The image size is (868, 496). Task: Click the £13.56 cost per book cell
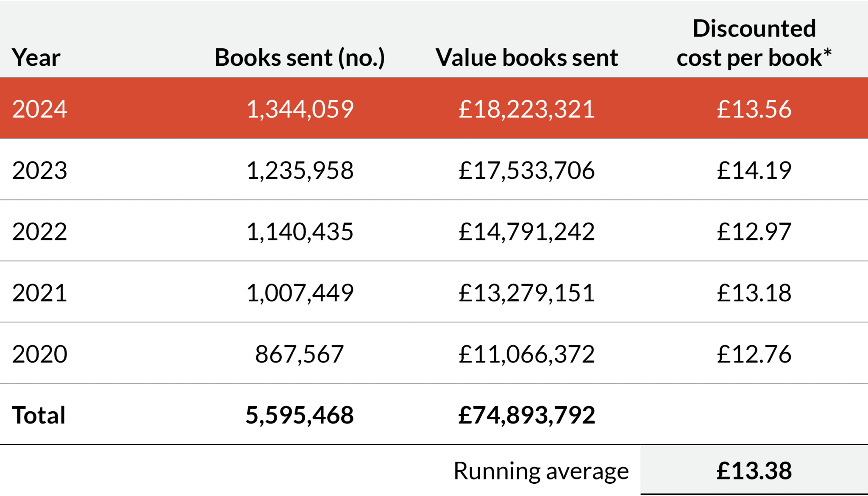tap(754, 109)
